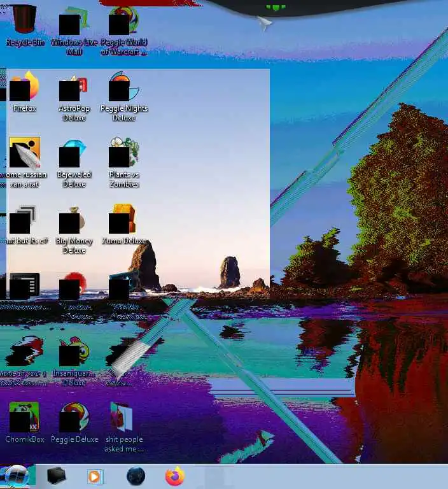Select the Firefox desktop shortcut
The width and height of the screenshot is (448, 489).
[25, 87]
